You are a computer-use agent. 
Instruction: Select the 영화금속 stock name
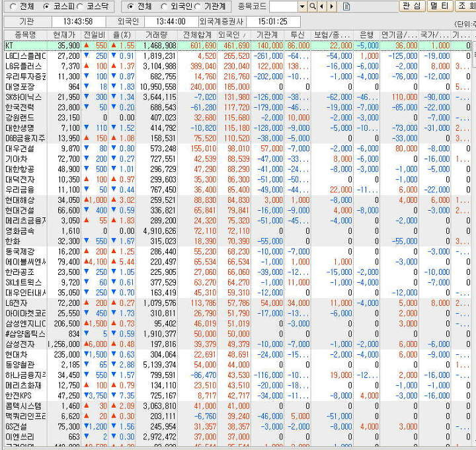[x=20, y=231]
